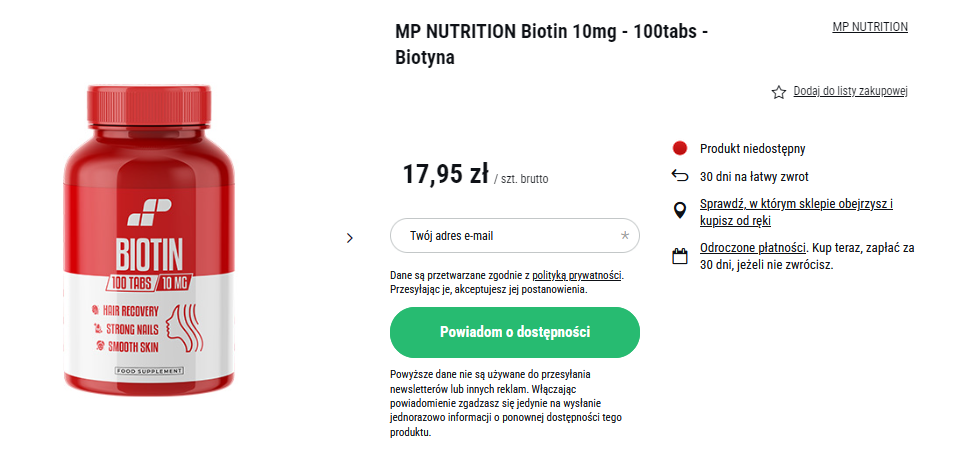Show the next product image with the chevron
The image size is (969, 470).
tap(350, 238)
